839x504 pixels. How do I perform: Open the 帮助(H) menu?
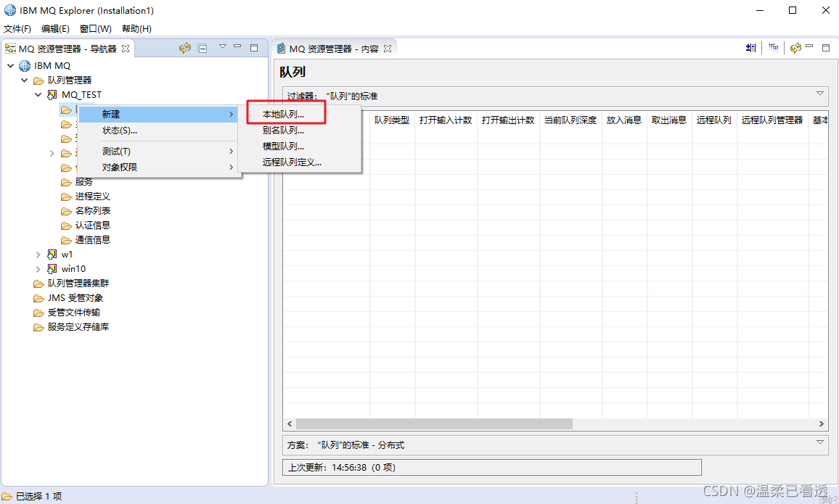pos(136,29)
